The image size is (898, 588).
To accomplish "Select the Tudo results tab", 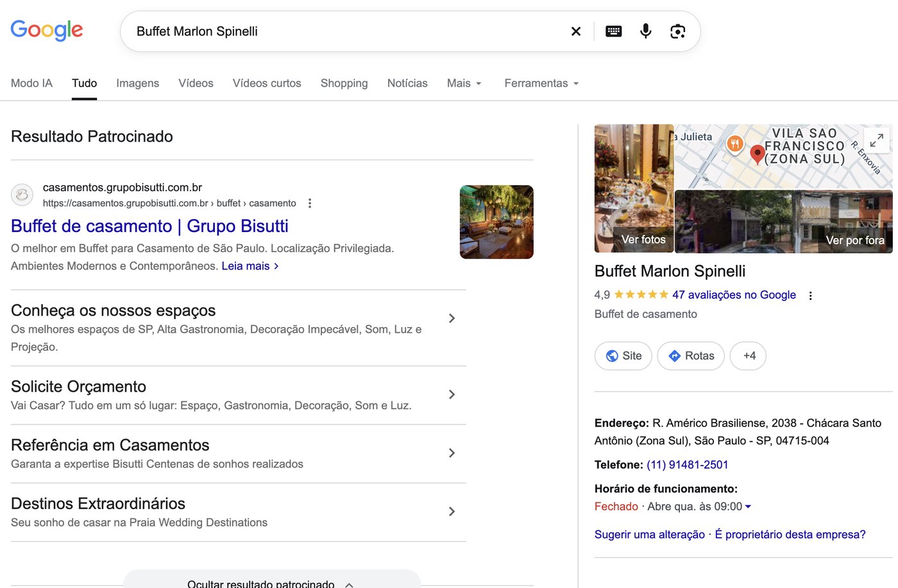I will pos(84,83).
